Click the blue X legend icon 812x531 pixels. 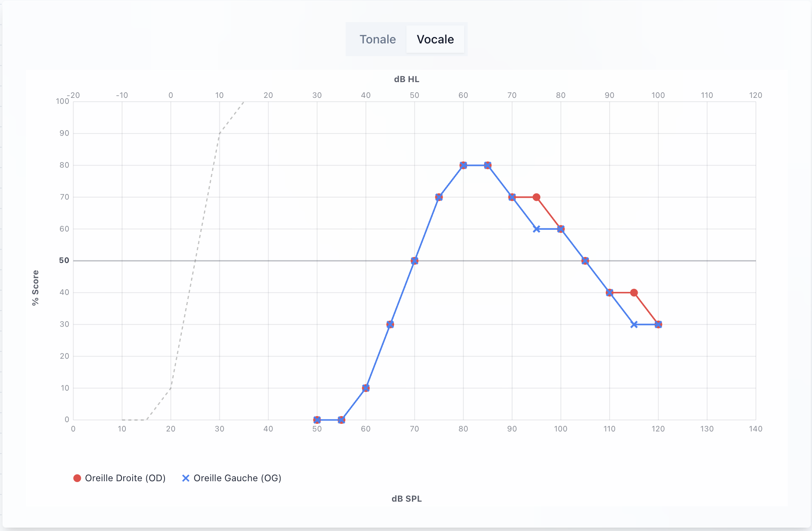pos(186,478)
